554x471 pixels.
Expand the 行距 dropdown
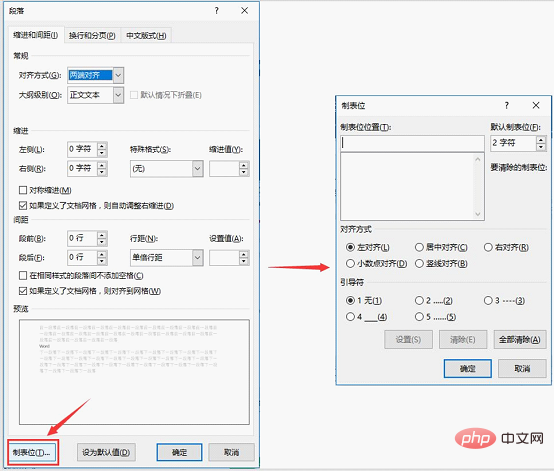click(x=198, y=258)
